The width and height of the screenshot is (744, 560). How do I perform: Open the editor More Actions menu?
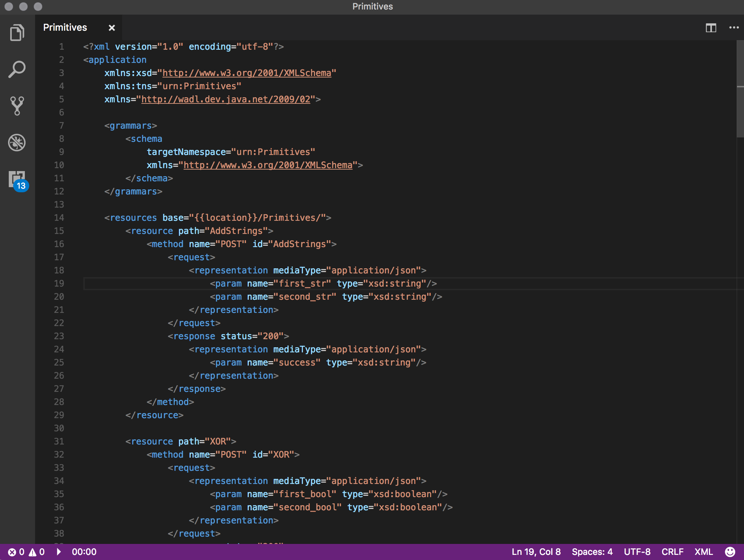[x=733, y=27]
